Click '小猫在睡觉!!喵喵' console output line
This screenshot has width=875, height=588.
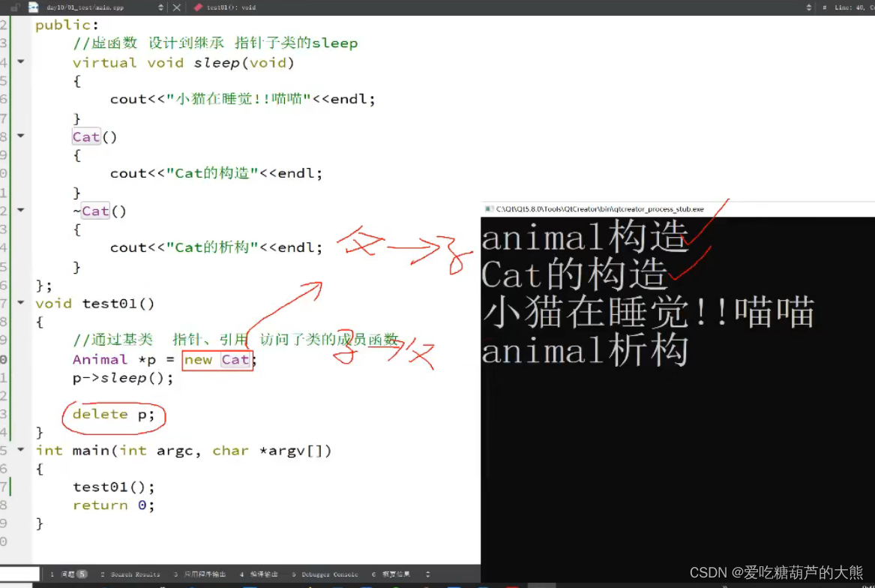(x=649, y=312)
